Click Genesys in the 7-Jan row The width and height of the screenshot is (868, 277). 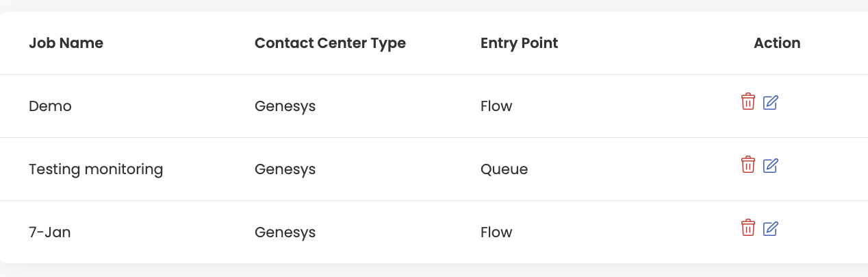click(285, 232)
